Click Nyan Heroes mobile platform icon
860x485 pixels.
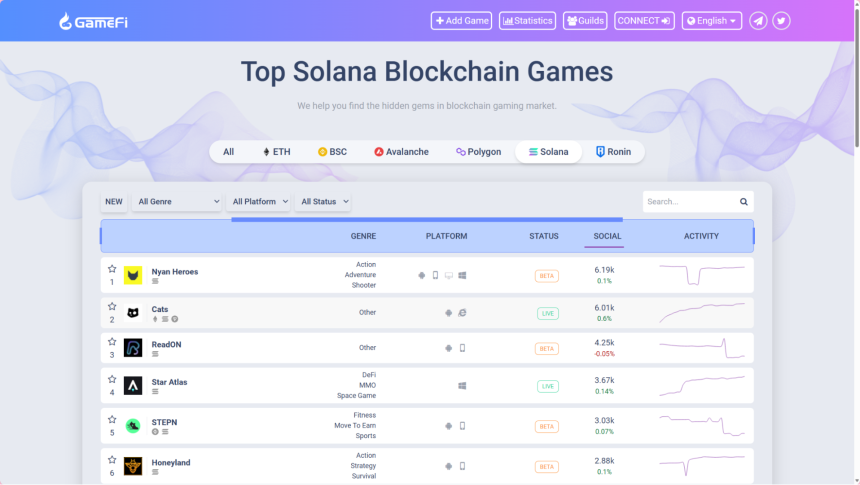pos(435,275)
